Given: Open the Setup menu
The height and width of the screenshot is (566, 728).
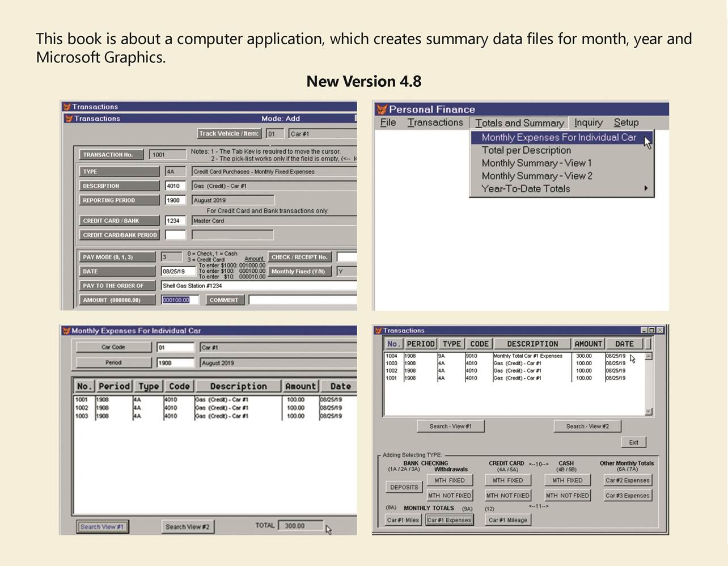Looking at the screenshot, I should [x=626, y=123].
